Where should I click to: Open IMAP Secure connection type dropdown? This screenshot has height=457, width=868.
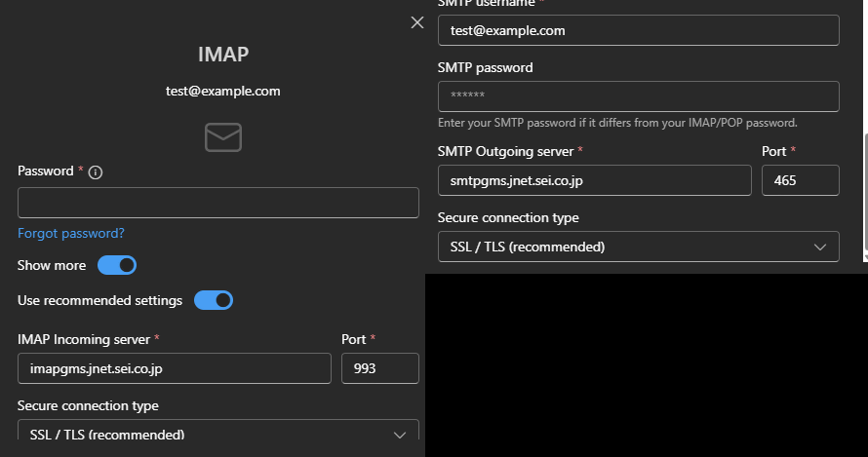[218, 435]
